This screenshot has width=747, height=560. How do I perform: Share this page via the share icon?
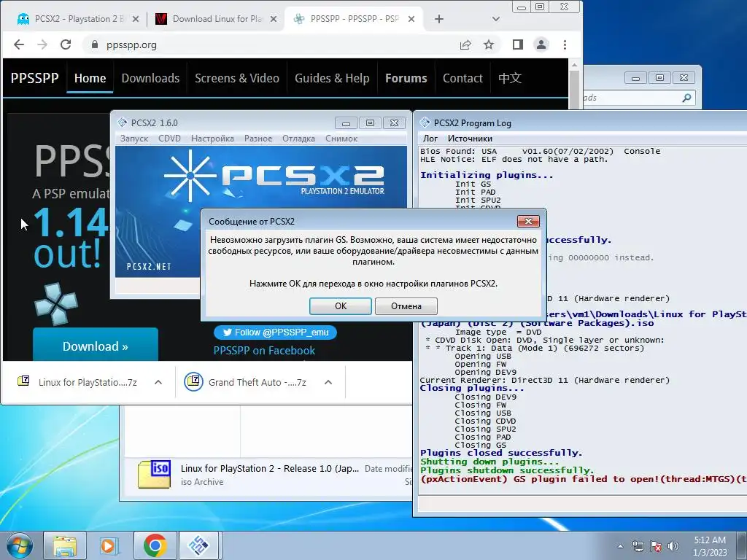coord(465,44)
